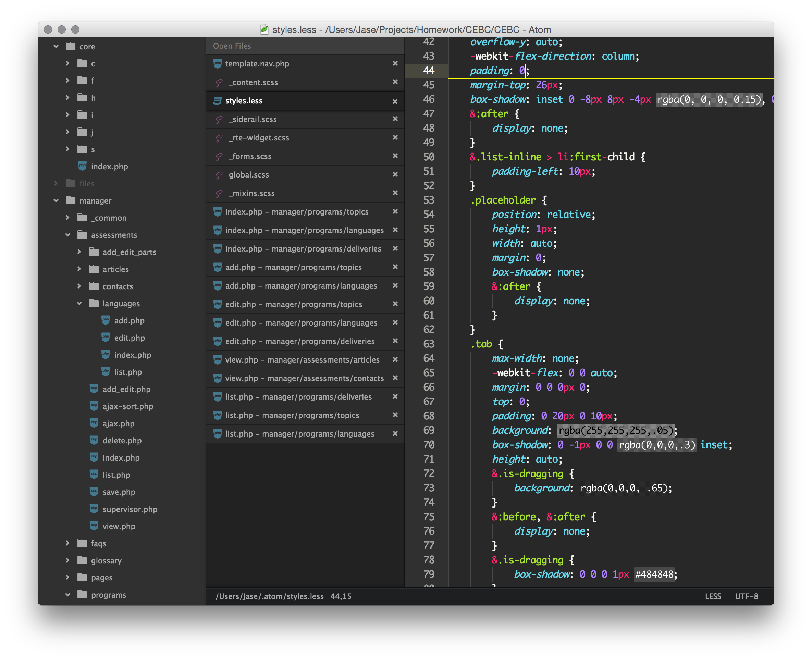Click the PHP file icon of supervisor.php
812x660 pixels.
coord(94,509)
